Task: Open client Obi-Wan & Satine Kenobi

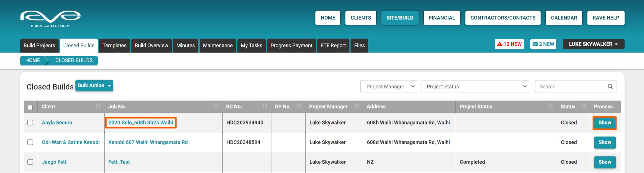Action: click(71, 142)
